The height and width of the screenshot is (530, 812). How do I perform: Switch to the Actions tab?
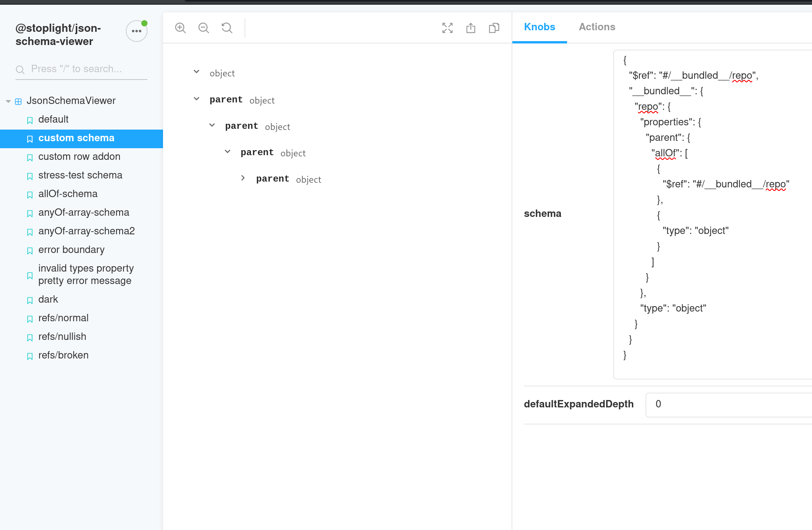597,27
